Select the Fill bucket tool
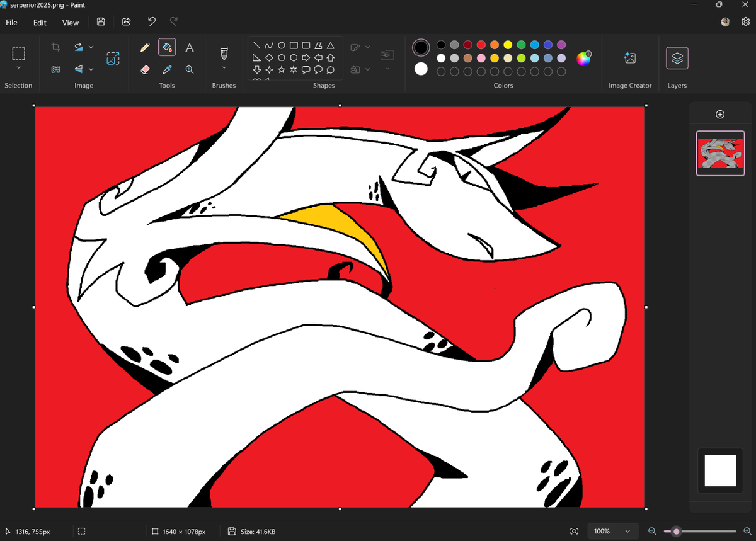The width and height of the screenshot is (756, 541). [x=167, y=47]
